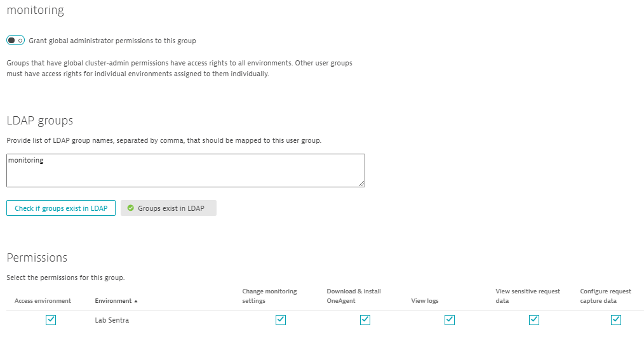Click the green checkmark status icon

[130, 208]
